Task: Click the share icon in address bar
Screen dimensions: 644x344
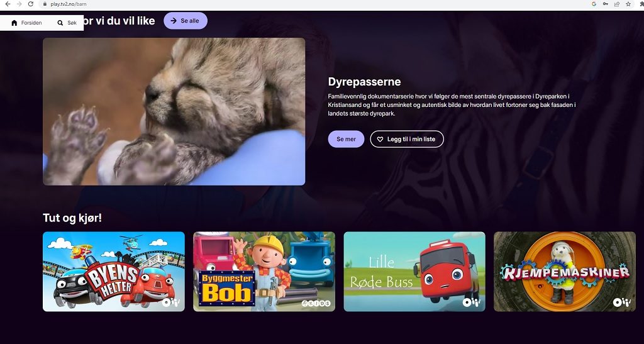Action: tap(616, 4)
